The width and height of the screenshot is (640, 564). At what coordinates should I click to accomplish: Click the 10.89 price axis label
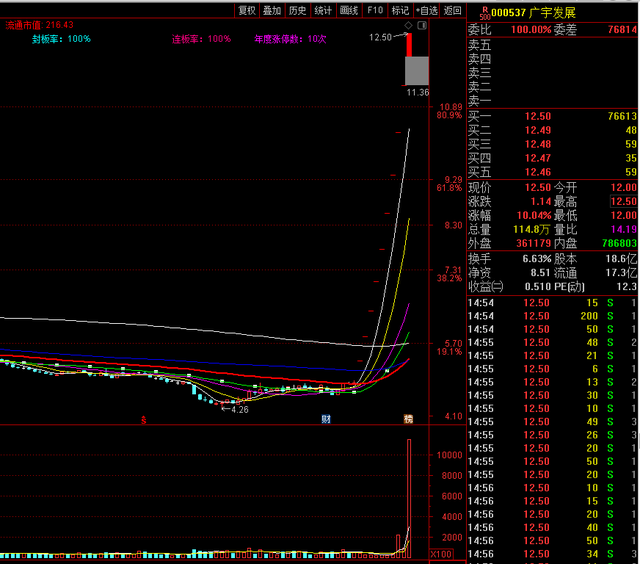point(451,107)
